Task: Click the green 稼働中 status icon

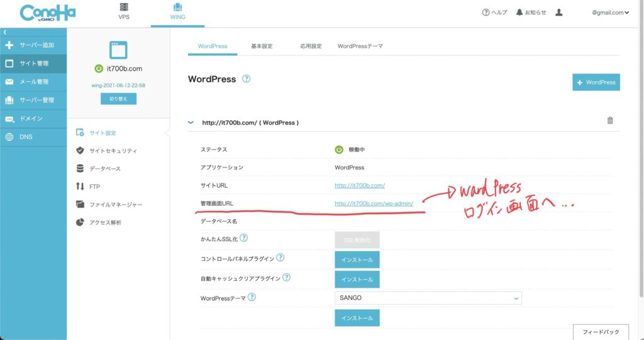Action: (339, 150)
